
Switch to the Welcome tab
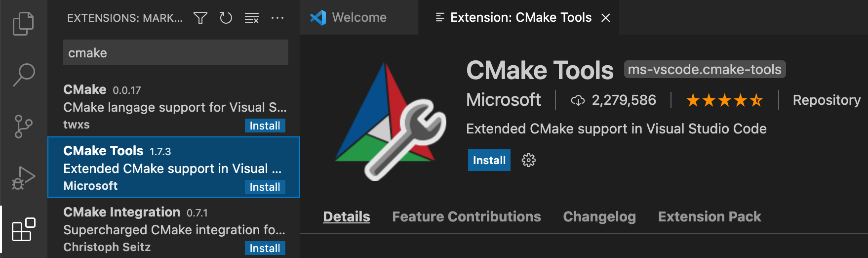click(x=359, y=17)
